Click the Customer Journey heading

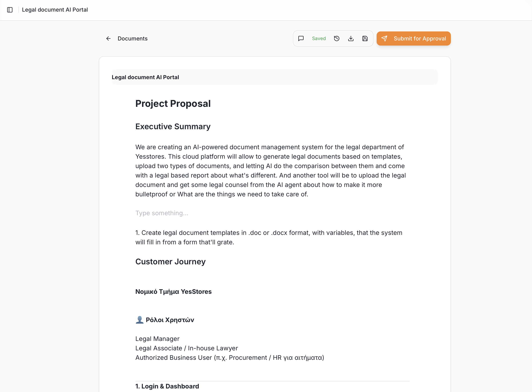click(171, 261)
